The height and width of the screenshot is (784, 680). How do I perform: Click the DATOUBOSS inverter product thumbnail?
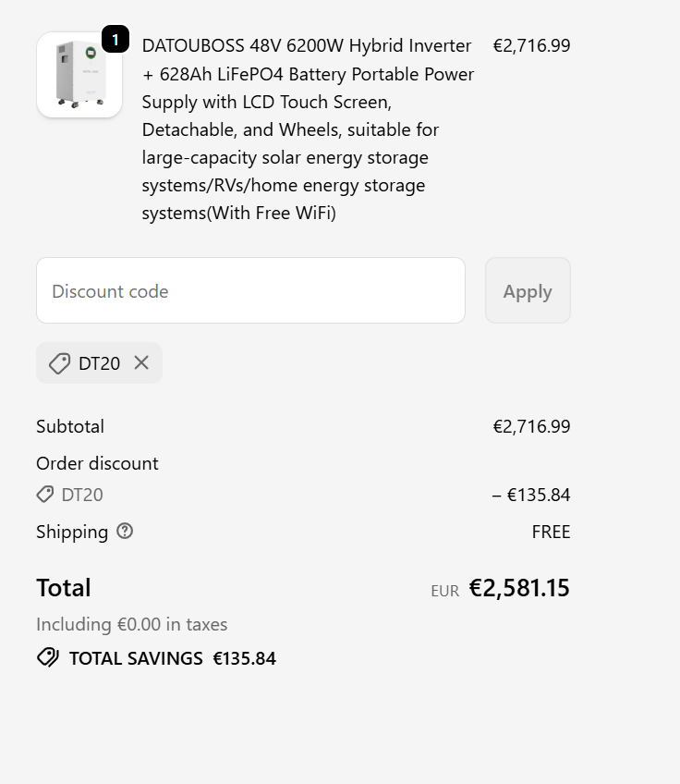click(79, 76)
